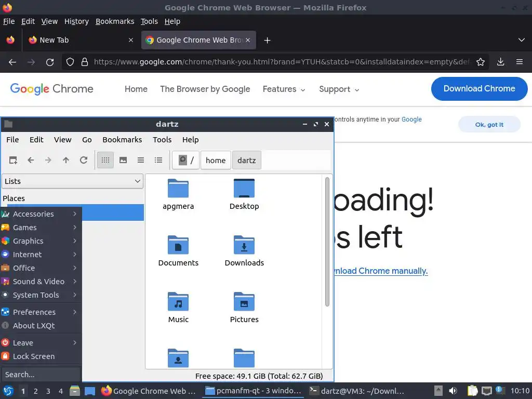Image resolution: width=532 pixels, height=399 pixels.
Task: Click Lock Screen in the start menu
Action: click(41, 356)
